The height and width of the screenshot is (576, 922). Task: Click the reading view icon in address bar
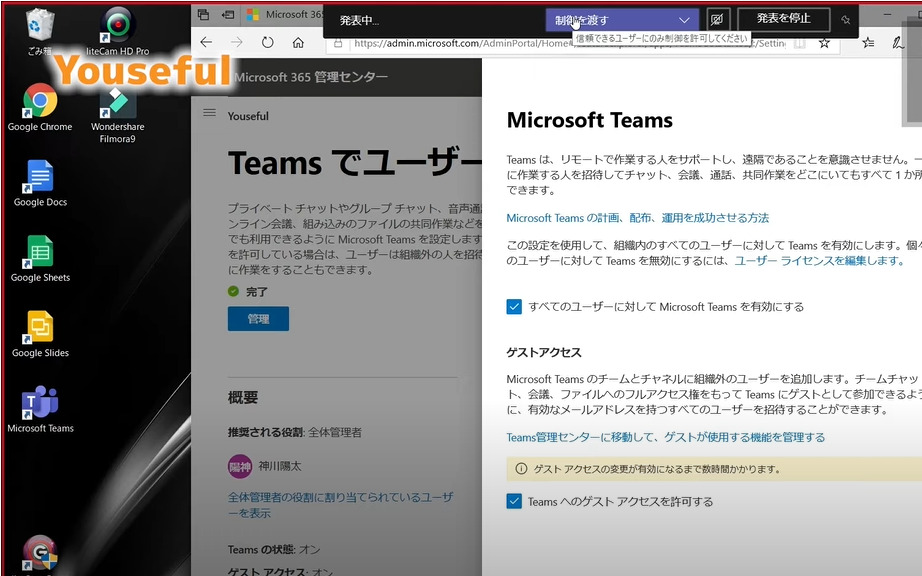pyautogui.click(x=800, y=43)
